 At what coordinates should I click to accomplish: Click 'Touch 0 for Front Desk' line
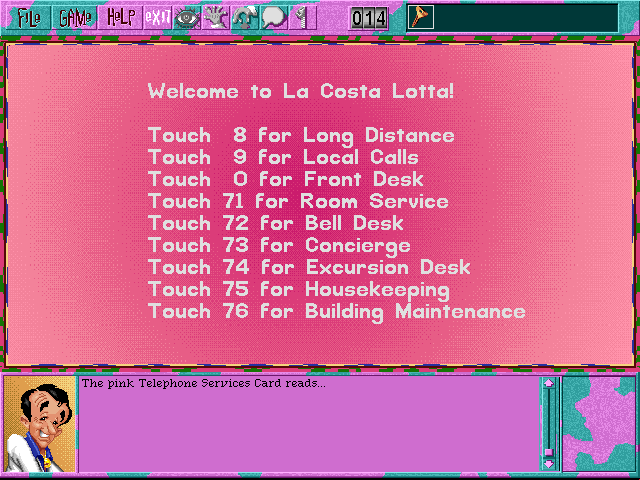tap(286, 180)
